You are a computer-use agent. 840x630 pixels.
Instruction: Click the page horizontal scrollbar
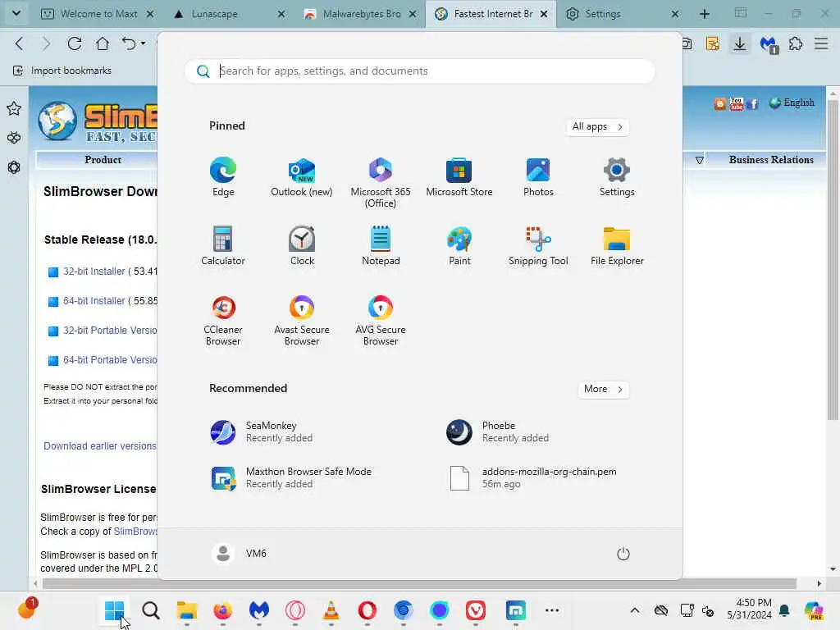419,583
